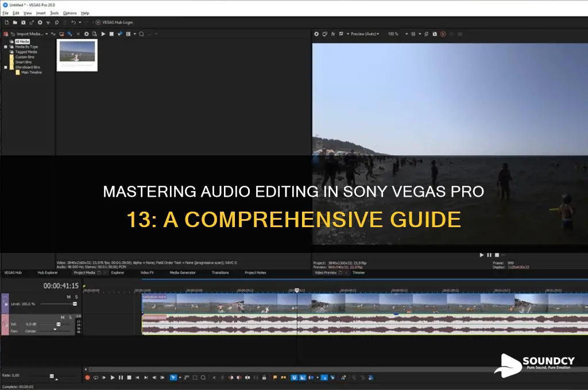Select Tagged Media bin
This screenshot has width=588, height=390.
click(26, 52)
